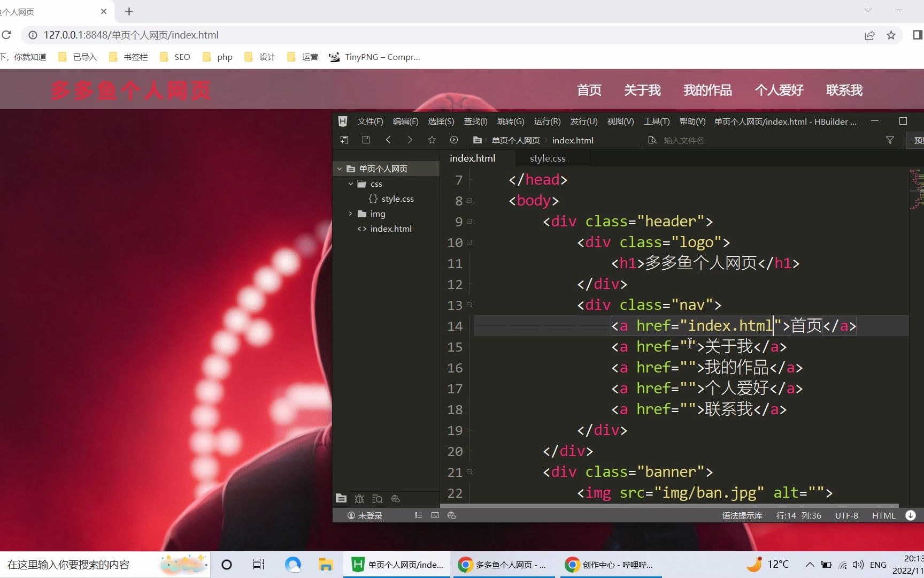924x578 pixels.
Task: Open the terminal icon in status bar
Action: (x=435, y=515)
